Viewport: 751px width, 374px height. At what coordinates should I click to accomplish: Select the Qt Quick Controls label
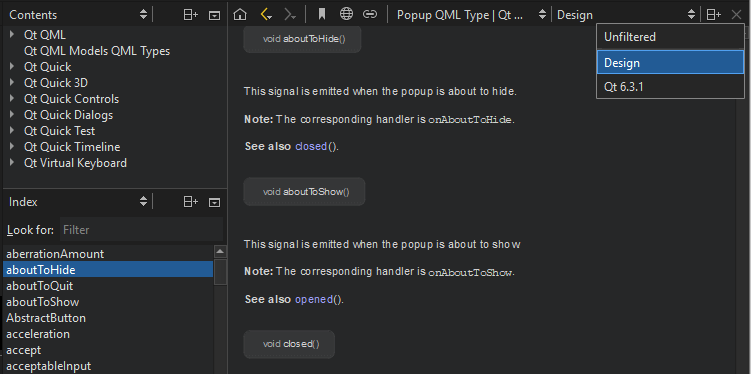(71, 99)
